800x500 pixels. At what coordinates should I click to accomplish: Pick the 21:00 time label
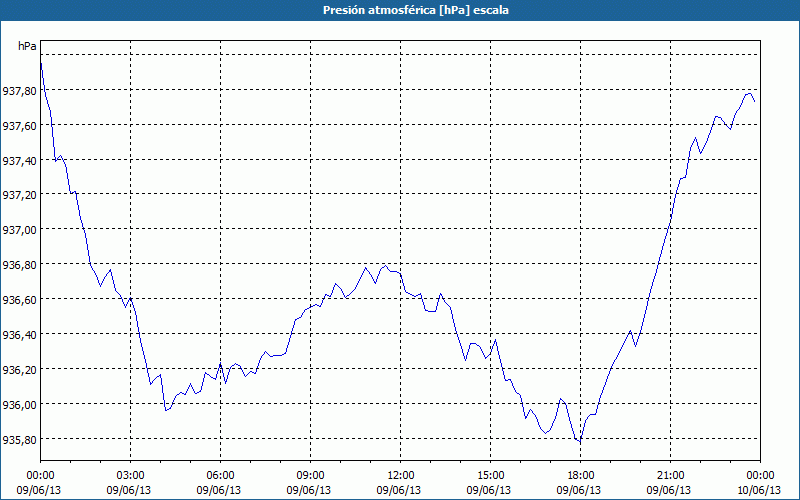(x=670, y=476)
